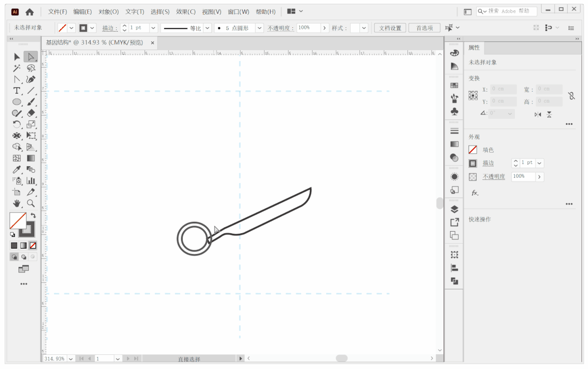Select the Artboard tool
Screen dimensions: 588x369
(x=16, y=192)
